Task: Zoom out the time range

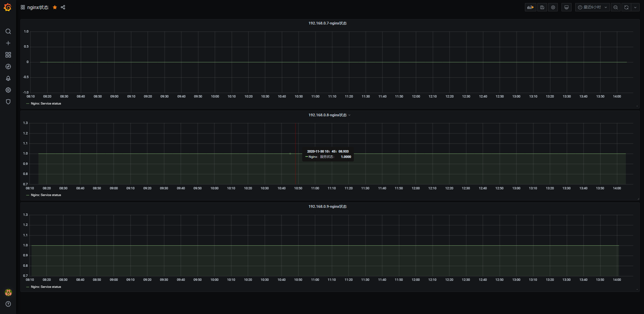Action: (615, 7)
